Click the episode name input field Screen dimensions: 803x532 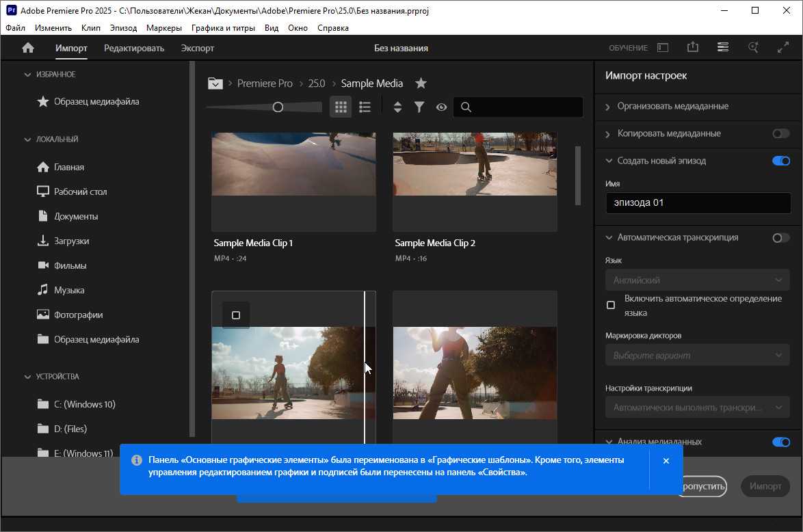coord(698,203)
